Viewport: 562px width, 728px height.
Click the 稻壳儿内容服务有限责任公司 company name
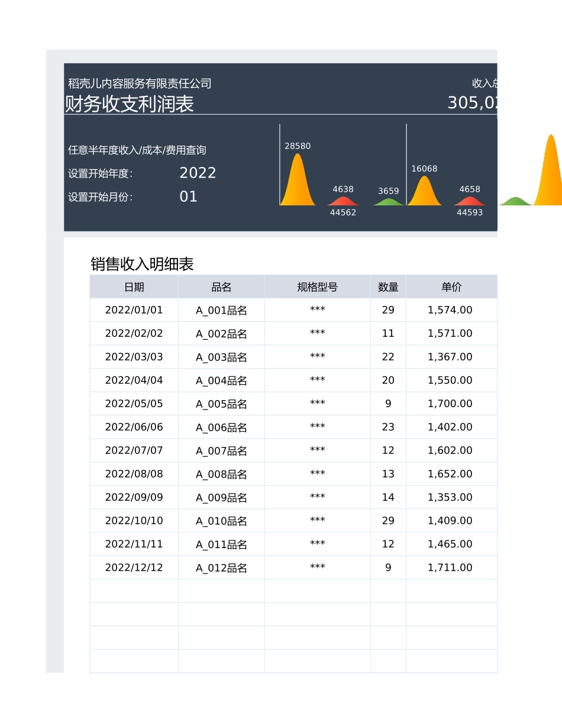coord(138,83)
